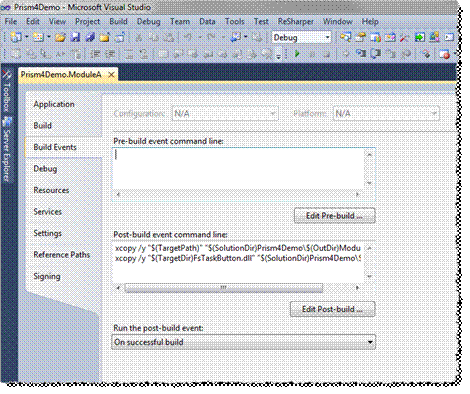The height and width of the screenshot is (394, 470).
Task: Open the Command Window toolbar icon
Action: coord(449,37)
